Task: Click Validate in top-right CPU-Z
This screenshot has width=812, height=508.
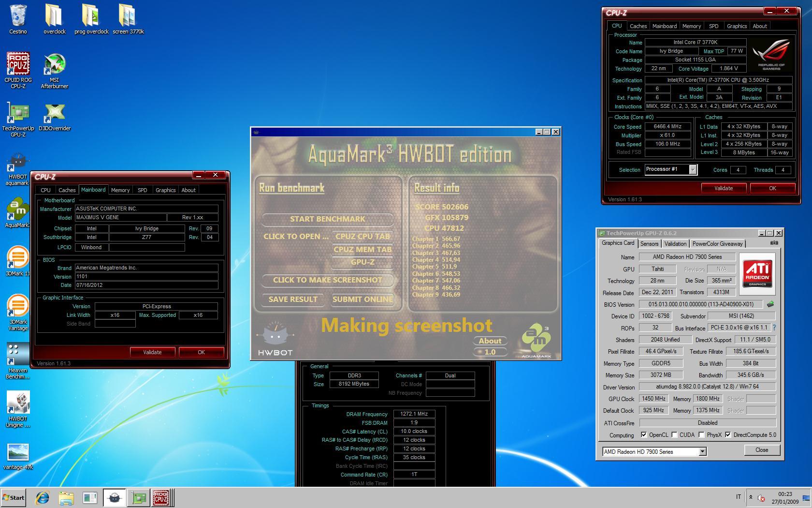Action: coord(724,188)
